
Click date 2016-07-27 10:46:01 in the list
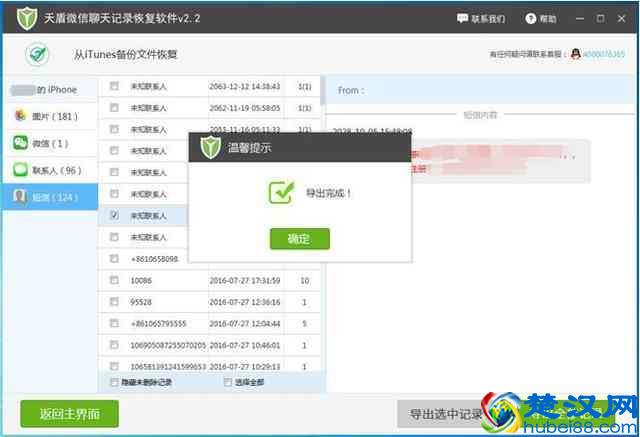245,346
